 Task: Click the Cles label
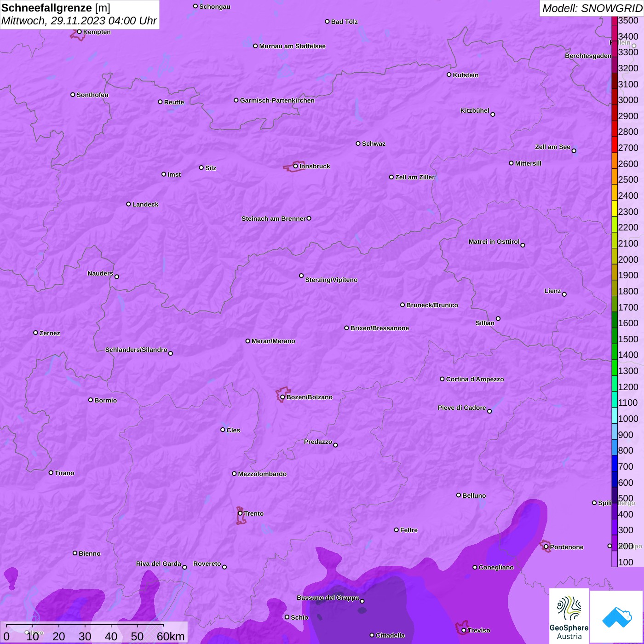pos(233,430)
